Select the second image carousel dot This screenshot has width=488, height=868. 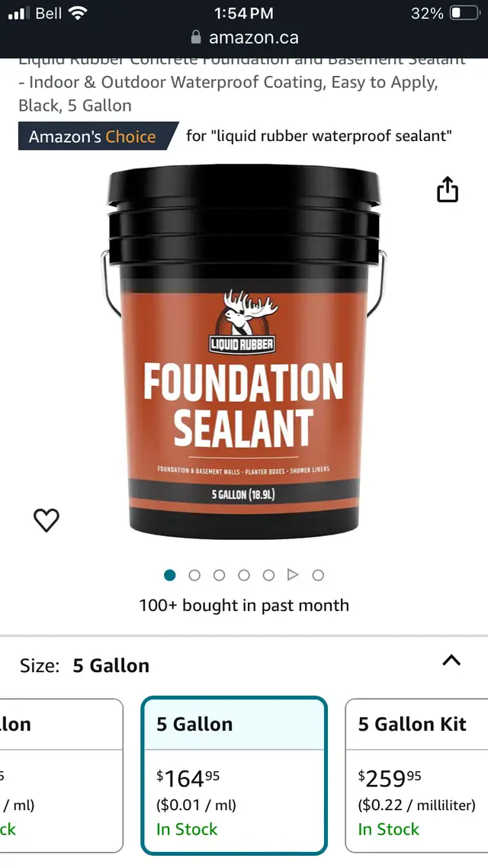[194, 575]
